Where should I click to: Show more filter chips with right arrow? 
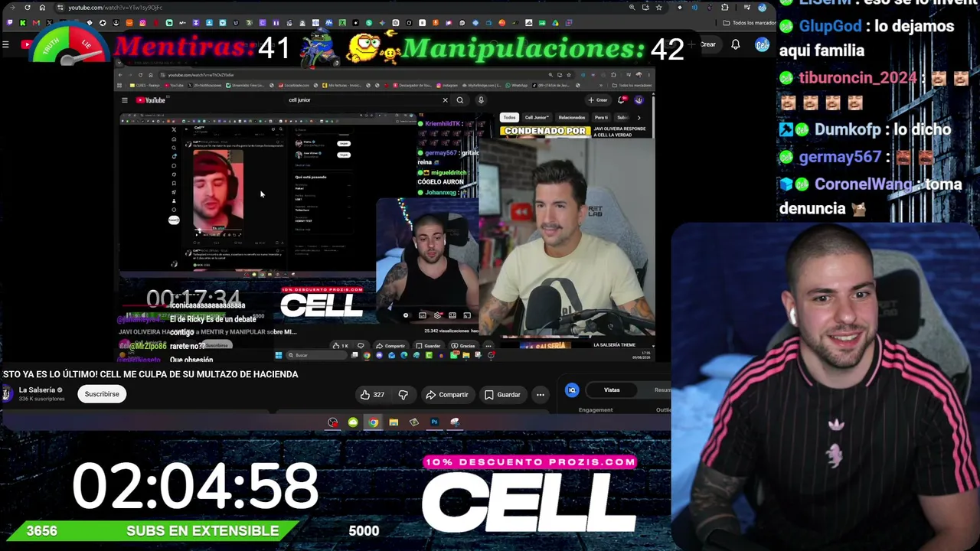coord(639,118)
